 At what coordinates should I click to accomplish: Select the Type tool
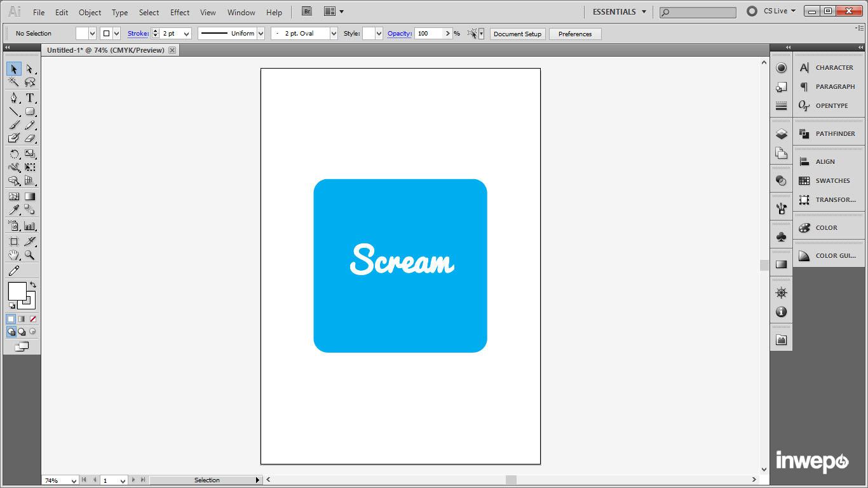pos(30,98)
